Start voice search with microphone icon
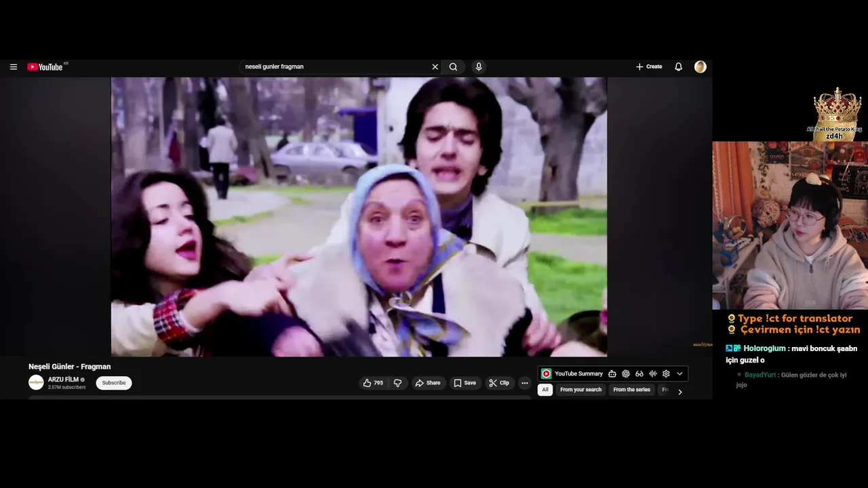The image size is (868, 488). point(479,67)
